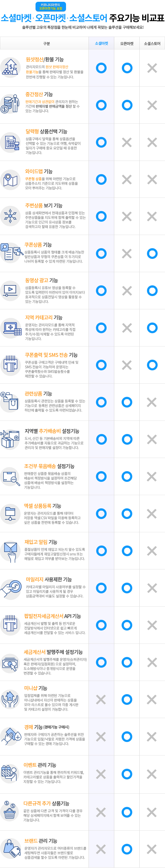Click the 브랜드 관리 shopping bag tag icon

[x=10, y=848]
